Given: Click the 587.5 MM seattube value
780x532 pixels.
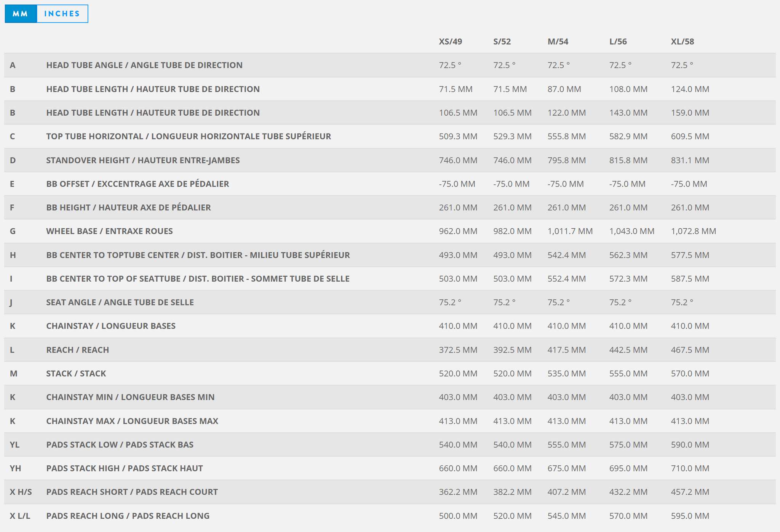Looking at the screenshot, I should (690, 279).
